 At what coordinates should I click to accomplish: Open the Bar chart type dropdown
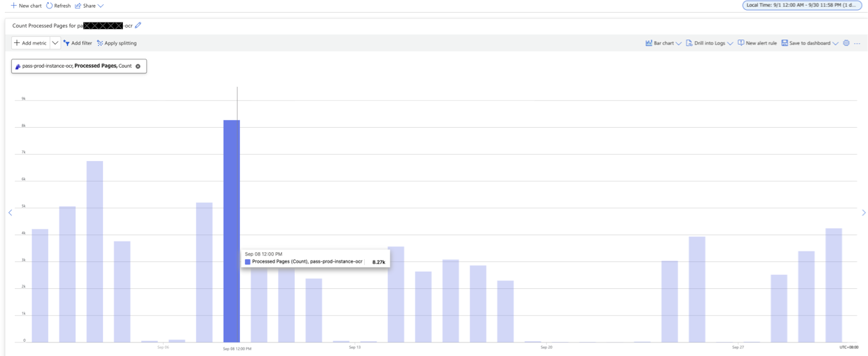pos(663,43)
